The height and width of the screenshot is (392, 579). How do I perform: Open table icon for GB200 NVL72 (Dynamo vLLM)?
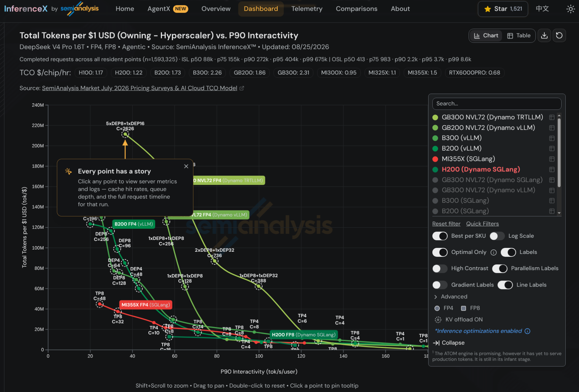tap(552, 128)
